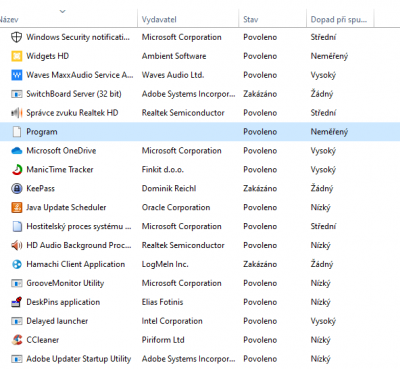Select Správce zvuku Realtek HD entry
The image size is (400, 369).
click(x=72, y=113)
